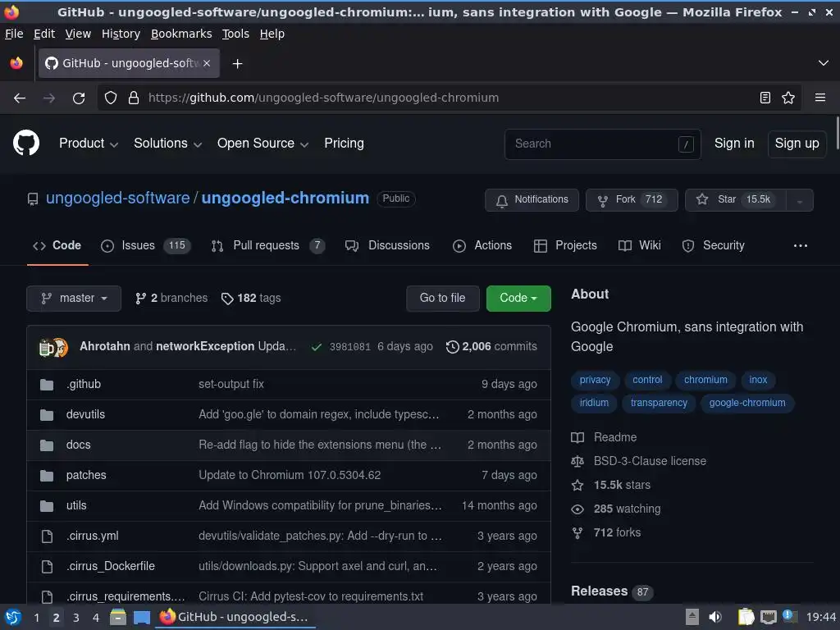Screen dimensions: 840x630
Task: Open the Firefox hamburger application menu
Action: tap(819, 98)
